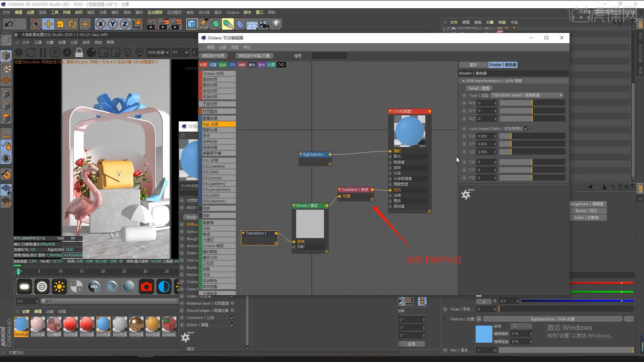Click the Octane settings gear icon
Image resolution: width=644 pixels, height=362 pixels.
[x=67, y=53]
